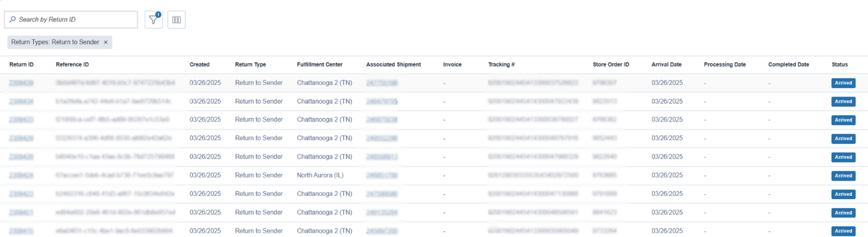The width and height of the screenshot is (868, 237).
Task: Click Arrived status badge in North Aurora row
Action: (843, 176)
